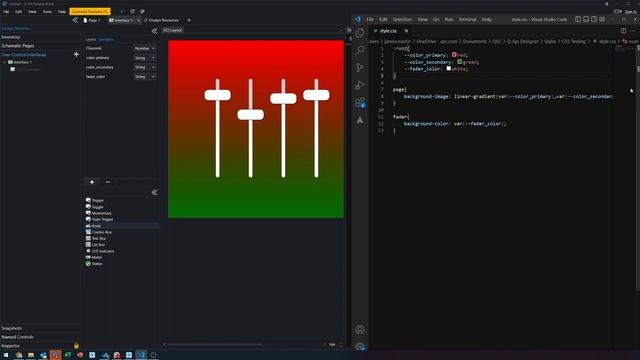The image size is (640, 360).
Task: Select Trigger control in toolbox
Action: [95, 200]
